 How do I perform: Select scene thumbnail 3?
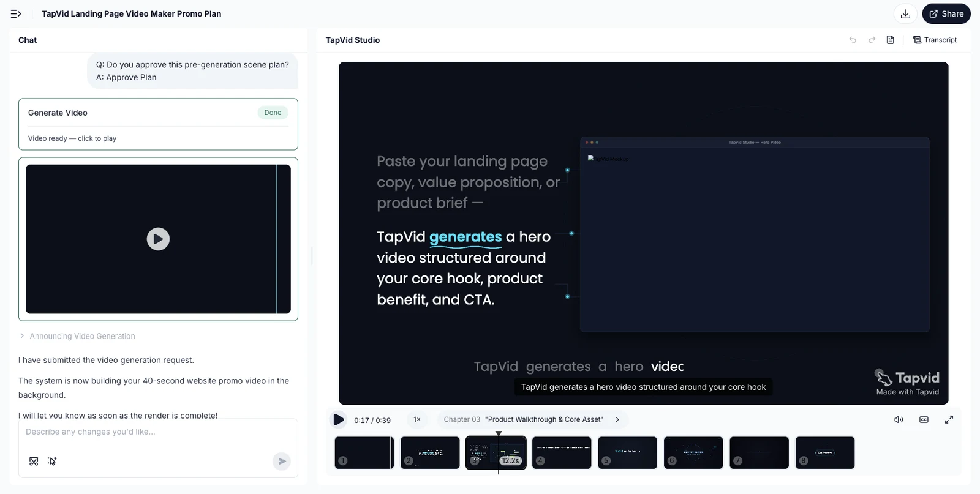(496, 453)
